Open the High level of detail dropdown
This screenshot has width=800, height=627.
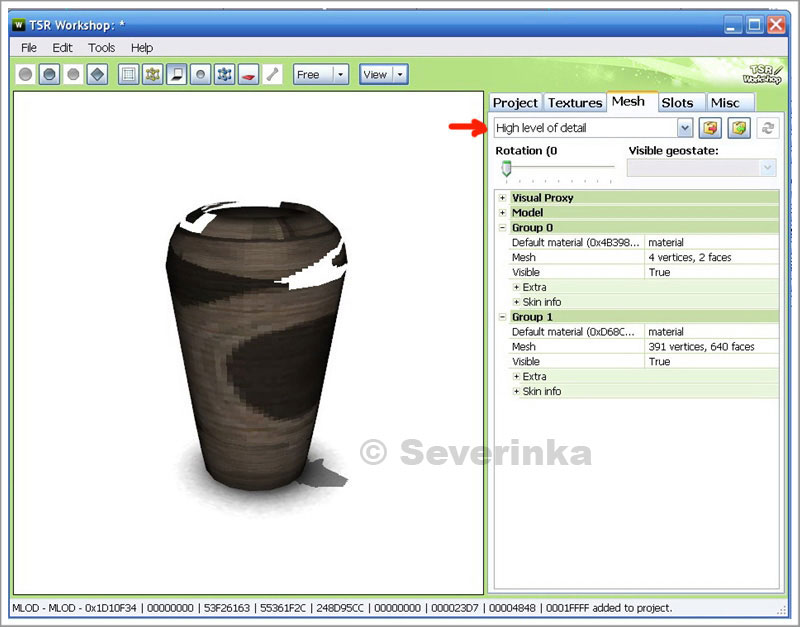684,128
